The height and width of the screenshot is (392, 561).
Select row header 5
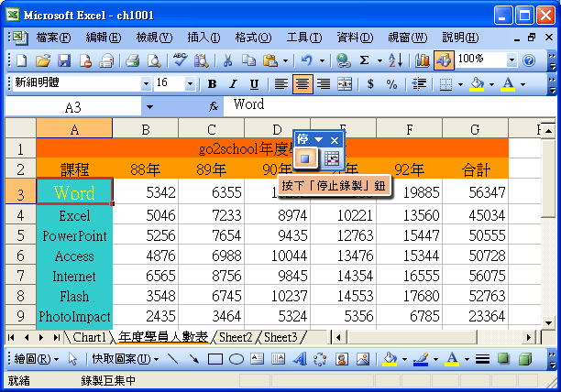pyautogui.click(x=20, y=235)
